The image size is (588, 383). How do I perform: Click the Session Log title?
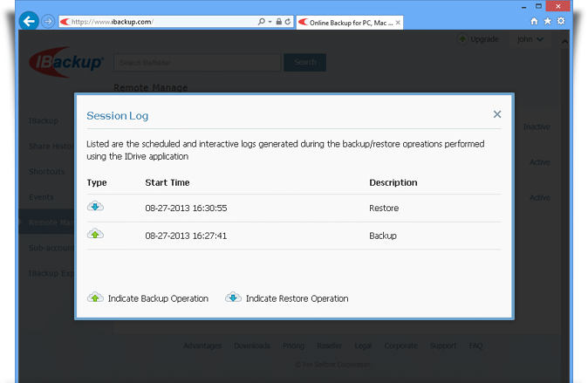tap(118, 116)
